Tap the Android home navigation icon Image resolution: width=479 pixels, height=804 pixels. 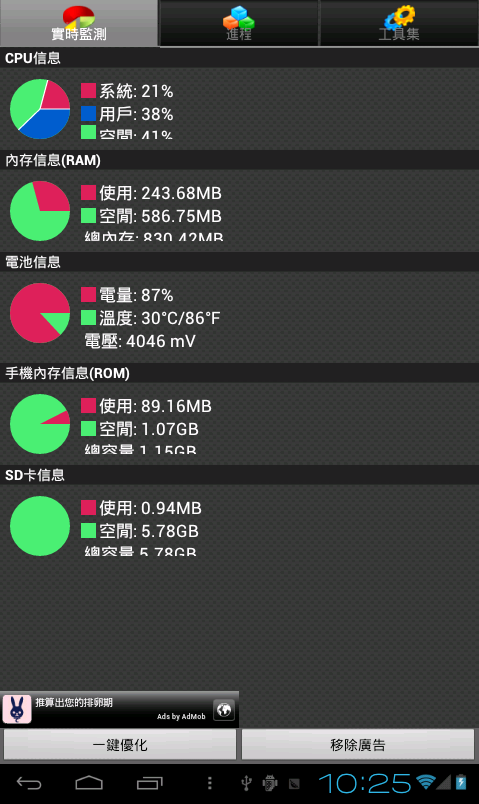point(89,783)
